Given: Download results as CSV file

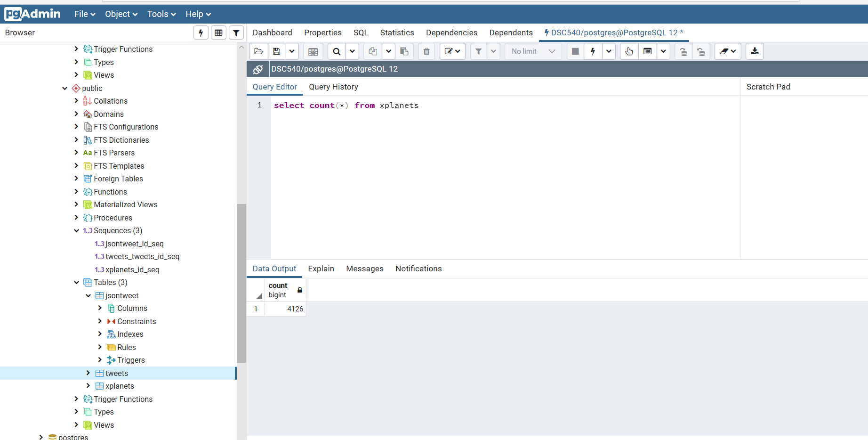Looking at the screenshot, I should (755, 51).
